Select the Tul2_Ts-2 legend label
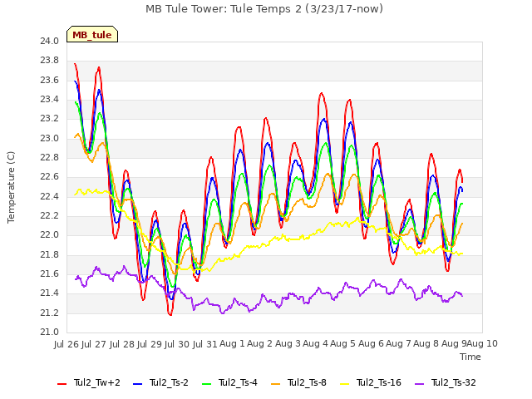 tap(169, 382)
